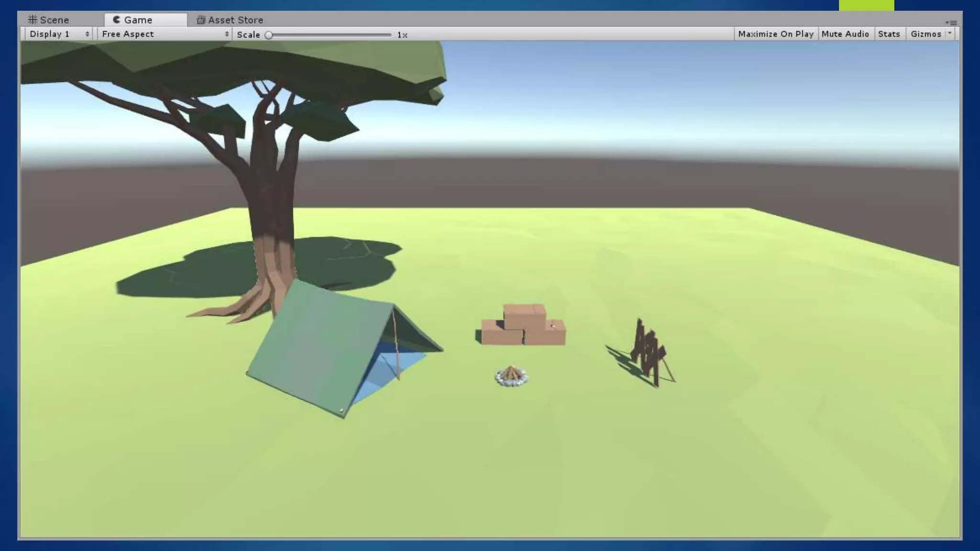Click the grid icon on the Scene tab
Image resolution: width=980 pixels, height=551 pixels.
point(33,20)
